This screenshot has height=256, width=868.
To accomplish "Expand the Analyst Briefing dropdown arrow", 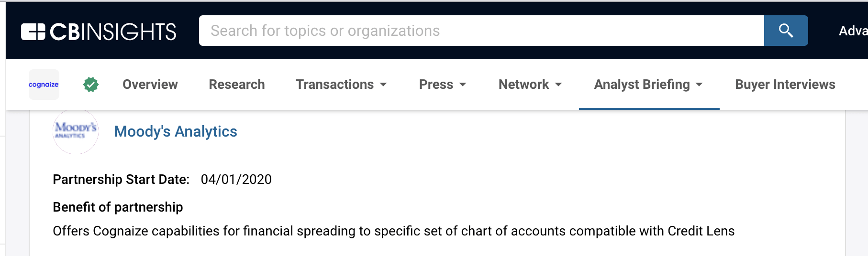I will pyautogui.click(x=699, y=85).
